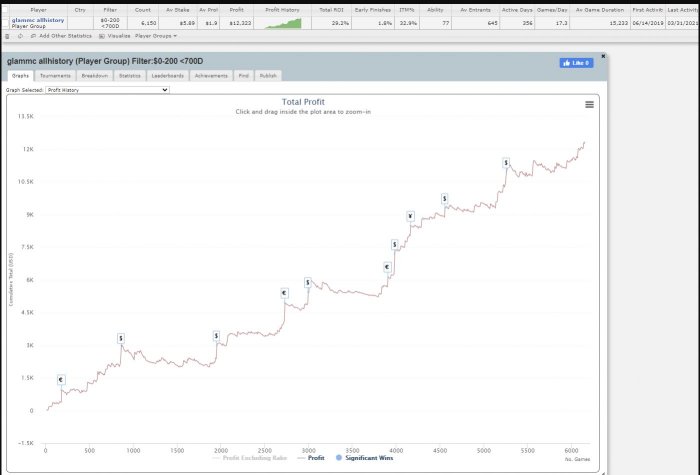This screenshot has height=475, width=700.
Task: Sort by the Count column header
Action: tap(143, 10)
